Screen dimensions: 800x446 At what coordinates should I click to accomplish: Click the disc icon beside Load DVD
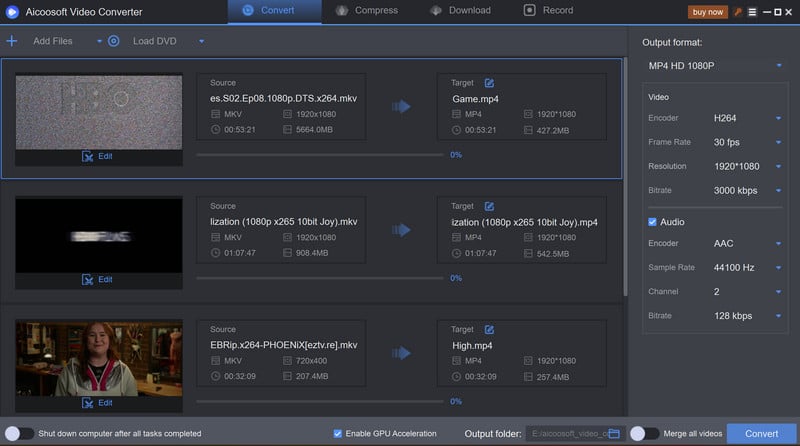pyautogui.click(x=113, y=41)
